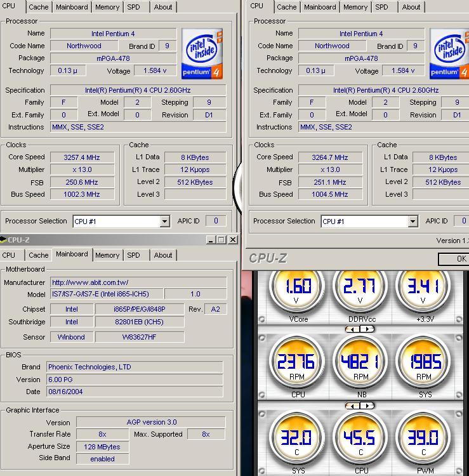469x476 pixels.
Task: Click Side Band value enabled
Action: coord(103,459)
